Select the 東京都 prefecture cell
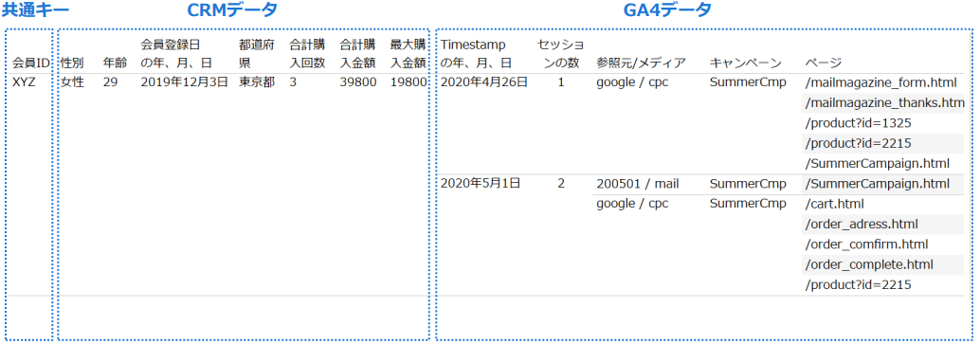The image size is (980, 344). coord(256,81)
